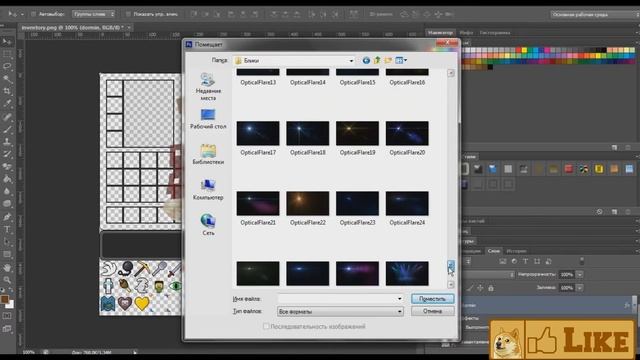The height and width of the screenshot is (360, 640).
Task: Select the Pen tool
Action: coord(7,217)
